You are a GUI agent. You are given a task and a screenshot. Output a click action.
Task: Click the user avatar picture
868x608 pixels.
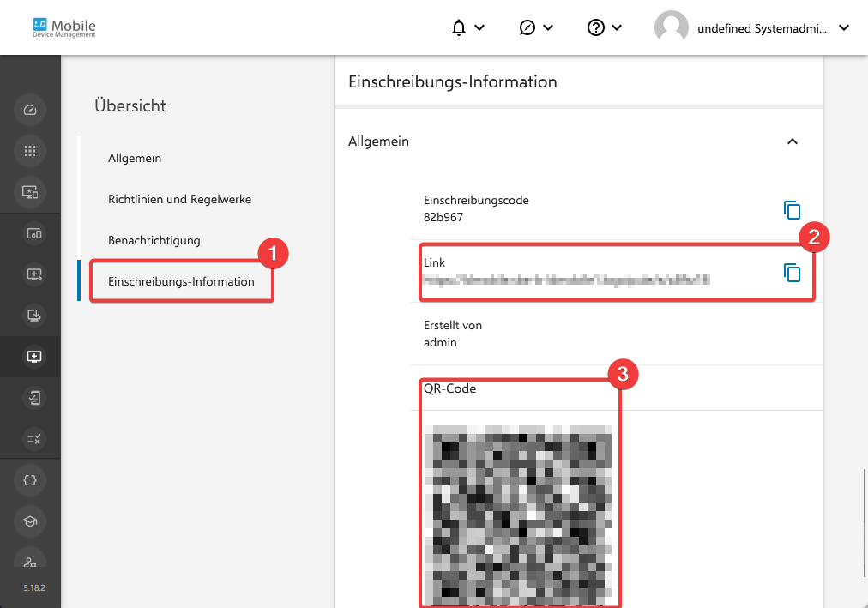tap(671, 27)
